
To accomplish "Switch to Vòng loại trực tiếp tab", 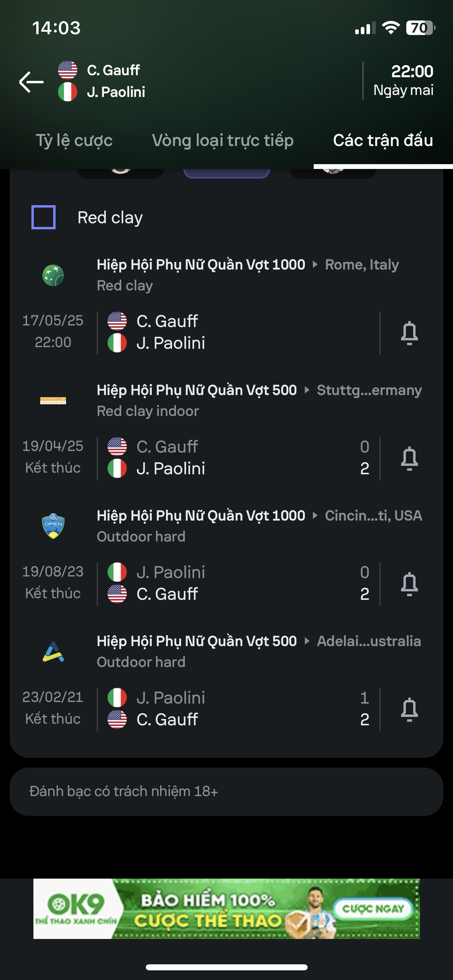I will click(223, 141).
